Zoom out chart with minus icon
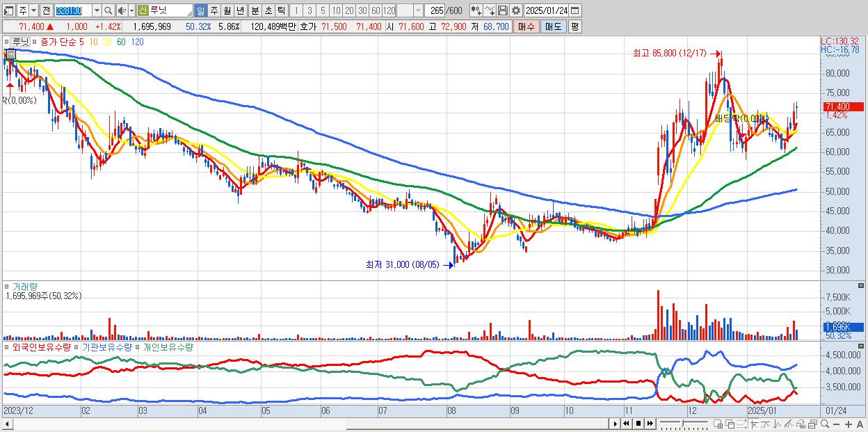Viewport: 868px width, 432px height. tap(837, 424)
